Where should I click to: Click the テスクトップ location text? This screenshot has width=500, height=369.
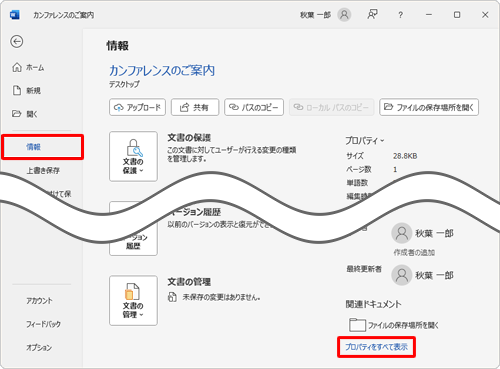pos(124,84)
